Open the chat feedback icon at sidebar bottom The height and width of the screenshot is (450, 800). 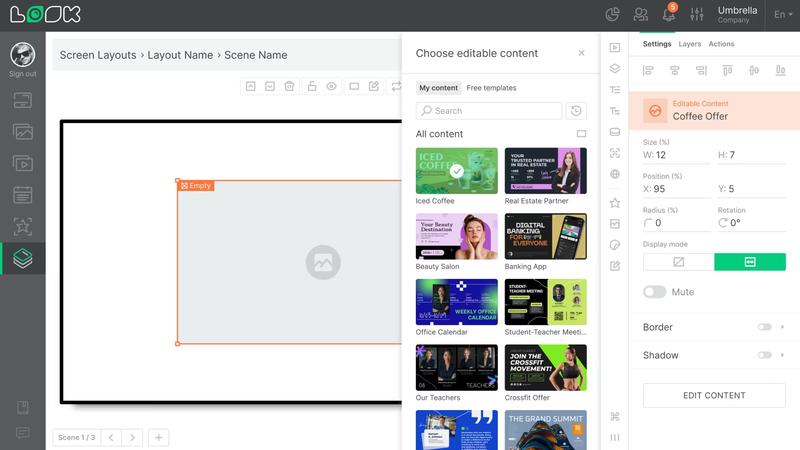(22, 433)
